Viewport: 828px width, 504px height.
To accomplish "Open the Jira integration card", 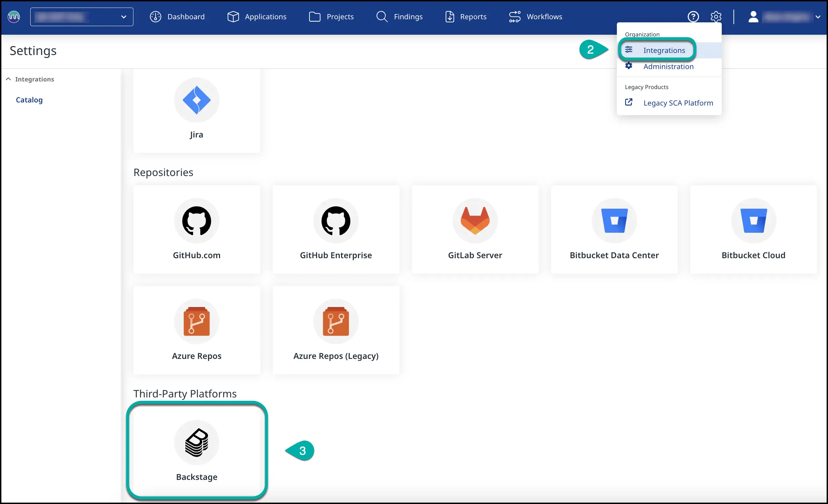I will 196,110.
